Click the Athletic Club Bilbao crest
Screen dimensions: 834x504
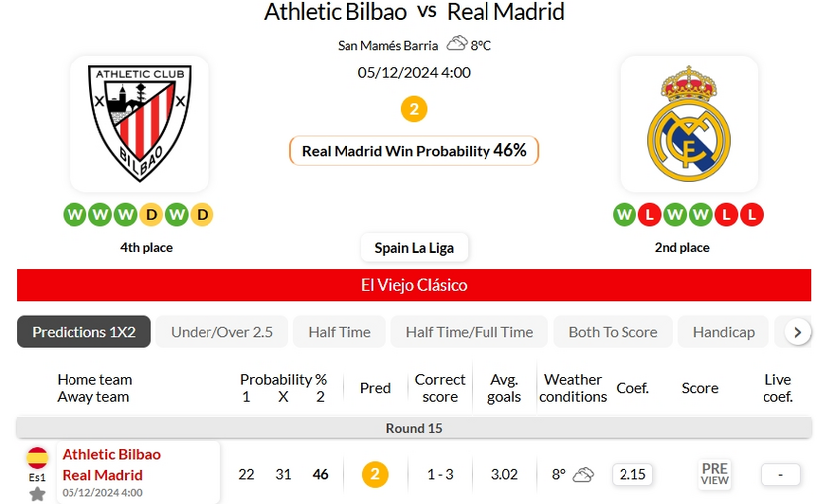[139, 123]
